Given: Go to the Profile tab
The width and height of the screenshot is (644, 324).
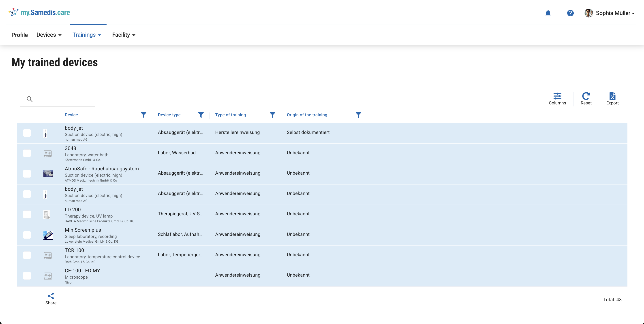Looking at the screenshot, I should pos(19,35).
